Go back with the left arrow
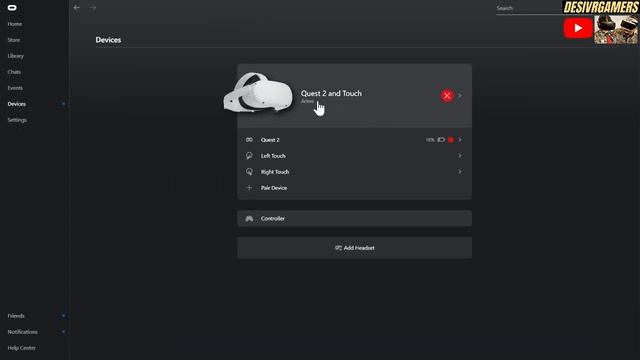The width and height of the screenshot is (640, 360). [77, 7]
